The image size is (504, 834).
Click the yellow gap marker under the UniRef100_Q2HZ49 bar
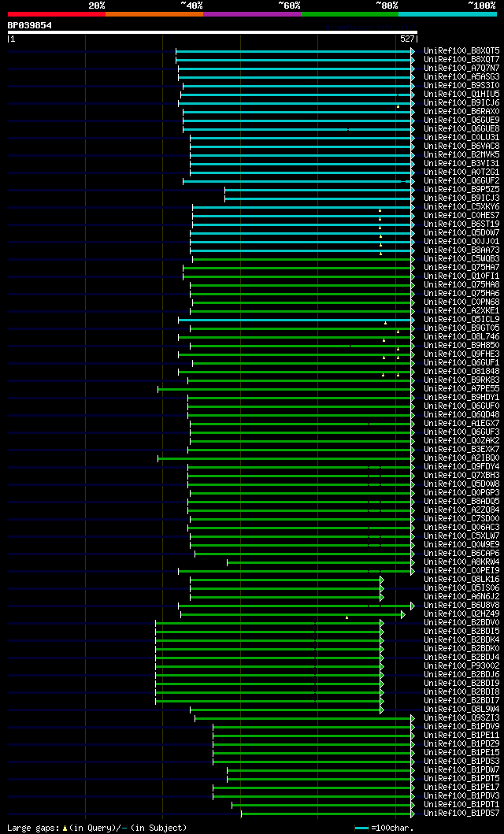(x=346, y=618)
